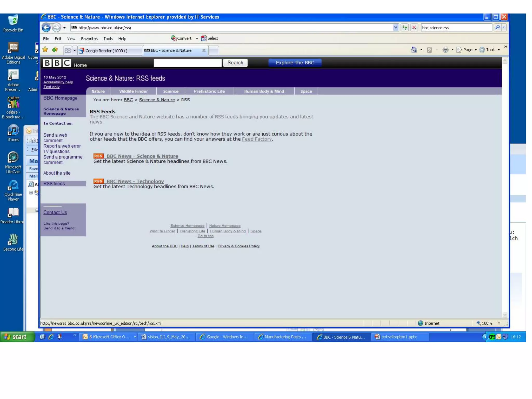Viewport: 532px width, 399px height.
Task: Click the BBC Search button
Action: [235, 63]
